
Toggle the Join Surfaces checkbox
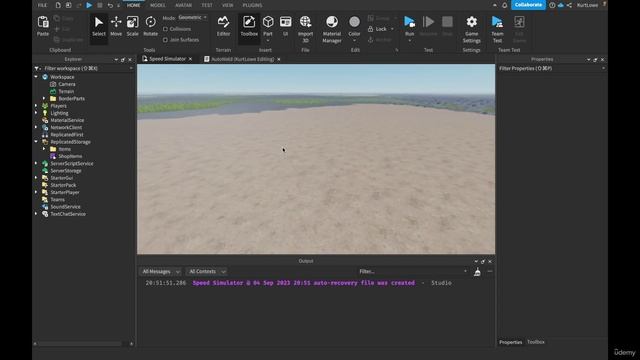pos(165,40)
